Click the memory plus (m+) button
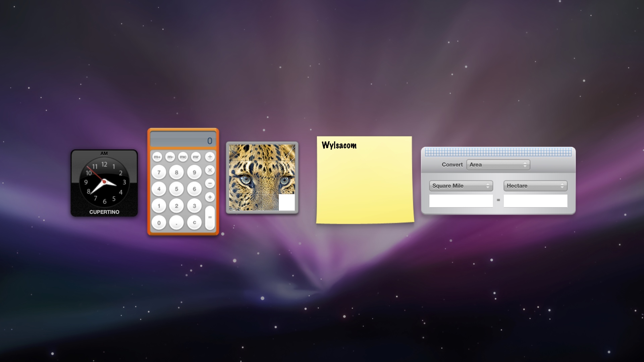This screenshot has width=644, height=362. [x=157, y=157]
